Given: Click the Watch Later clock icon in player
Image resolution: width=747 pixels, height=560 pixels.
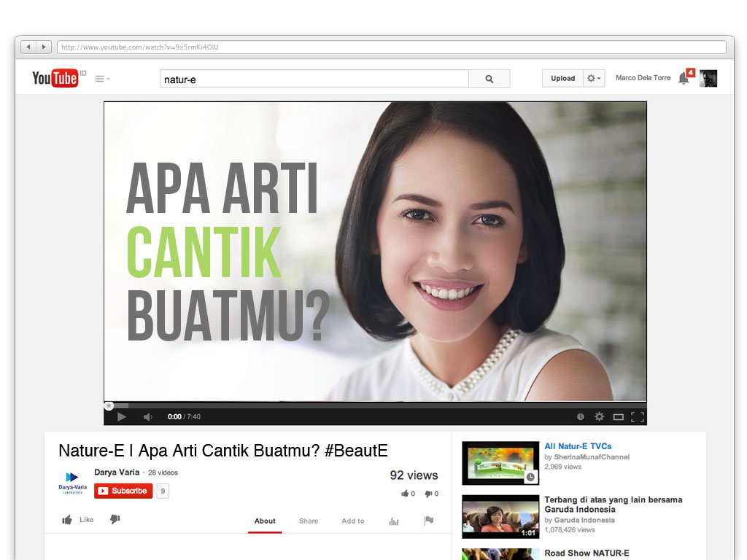Looking at the screenshot, I should (581, 417).
